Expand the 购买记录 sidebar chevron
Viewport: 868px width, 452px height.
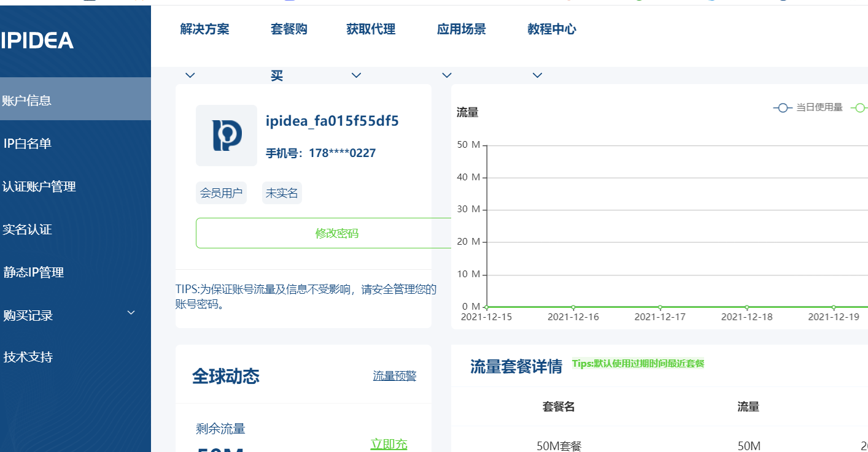coord(131,313)
